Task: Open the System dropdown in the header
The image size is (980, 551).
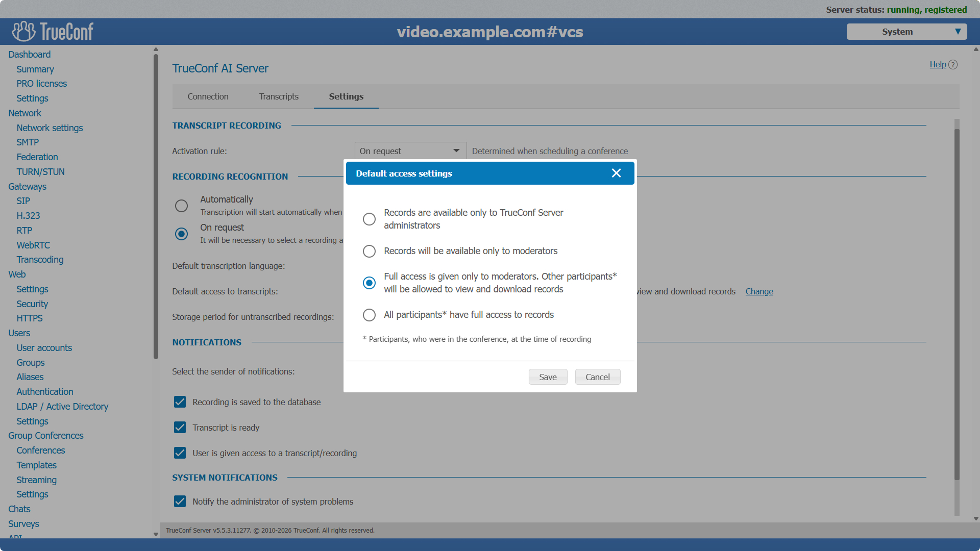Action: (x=906, y=32)
